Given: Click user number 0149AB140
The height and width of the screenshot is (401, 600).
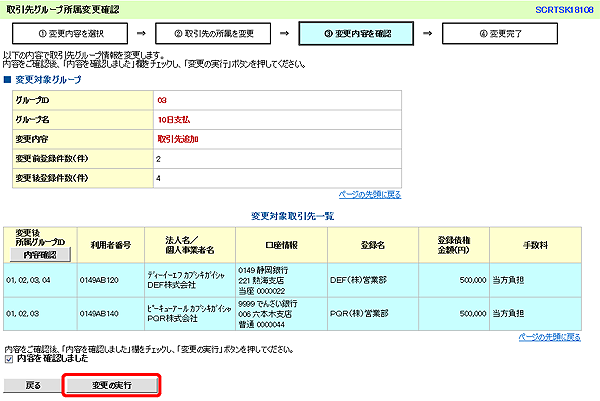Looking at the screenshot, I should 99,313.
